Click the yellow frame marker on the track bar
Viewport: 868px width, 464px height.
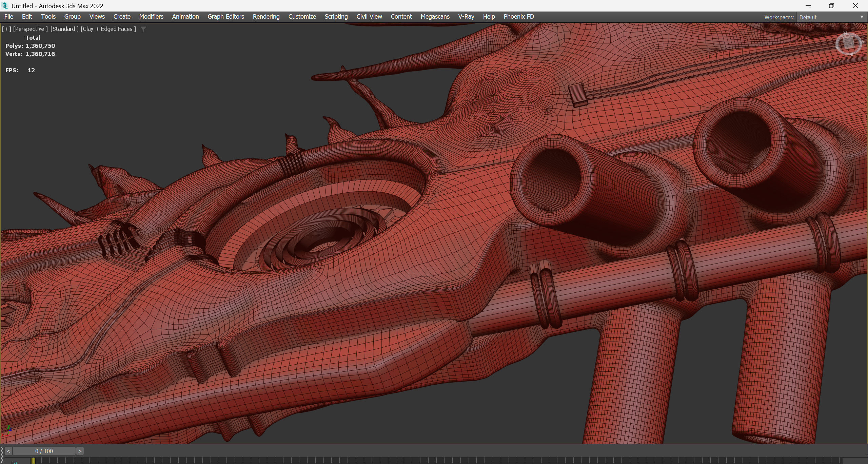click(x=33, y=461)
